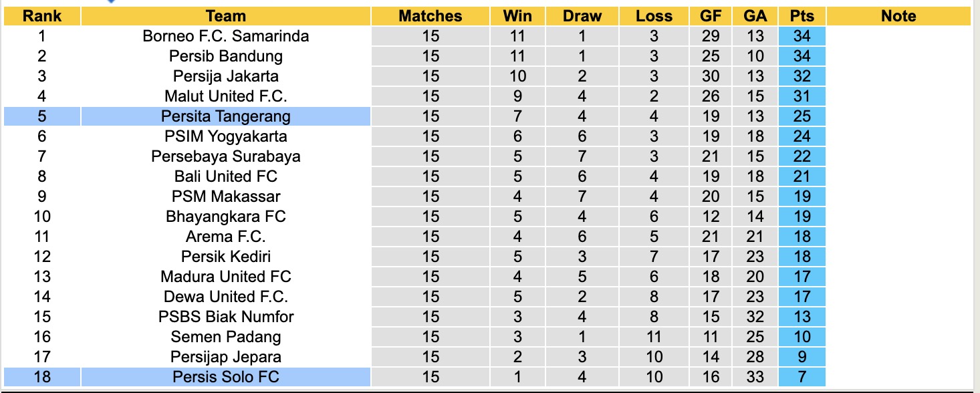This screenshot has height=393, width=980.
Task: Select the points cell for Semen Padang
Action: (802, 337)
